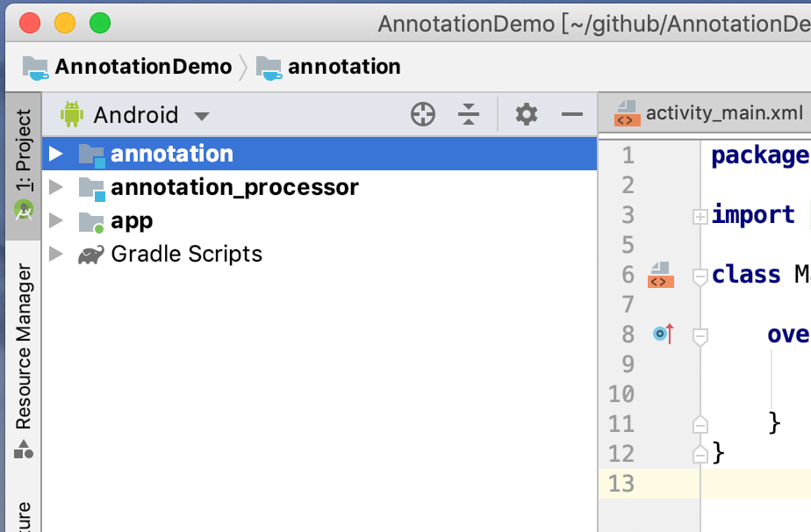Click the related XML file gutter icon on line 6
The width and height of the screenshot is (811, 532).
pyautogui.click(x=661, y=275)
